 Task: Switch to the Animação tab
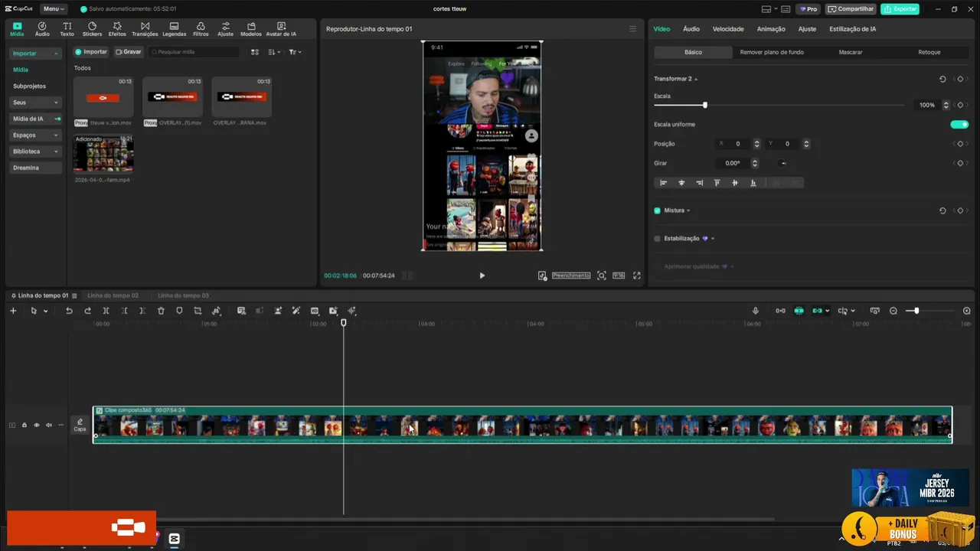click(x=771, y=29)
